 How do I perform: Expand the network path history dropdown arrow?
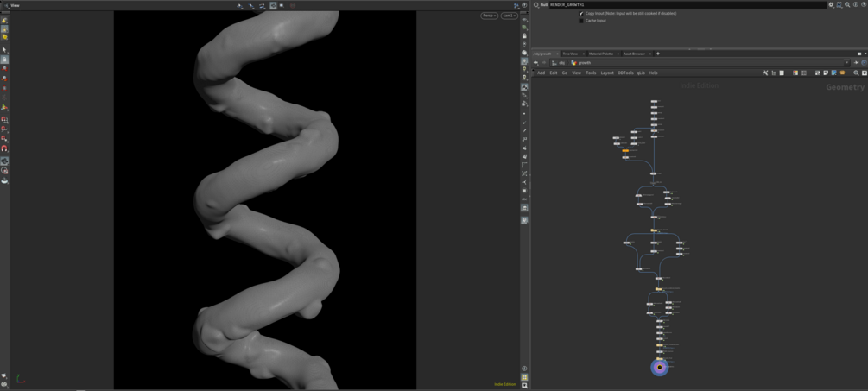[x=847, y=63]
